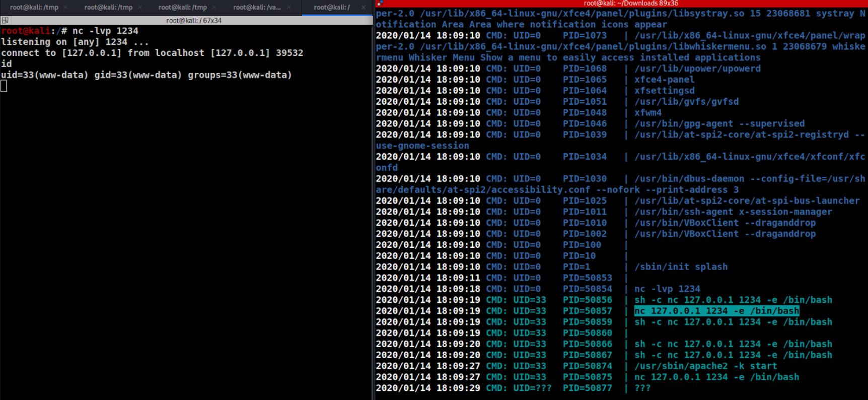Click the 'UID=???' text in last line
The width and height of the screenshot is (868, 400).
[x=532, y=388]
